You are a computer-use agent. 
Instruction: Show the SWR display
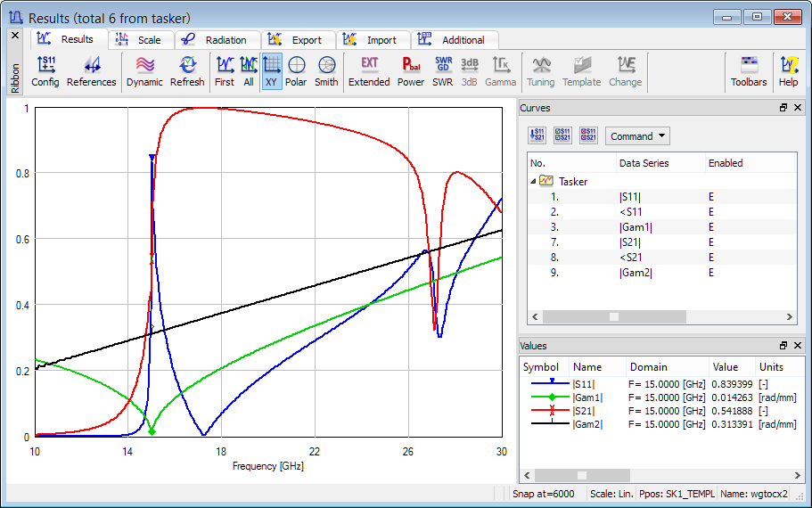(443, 71)
